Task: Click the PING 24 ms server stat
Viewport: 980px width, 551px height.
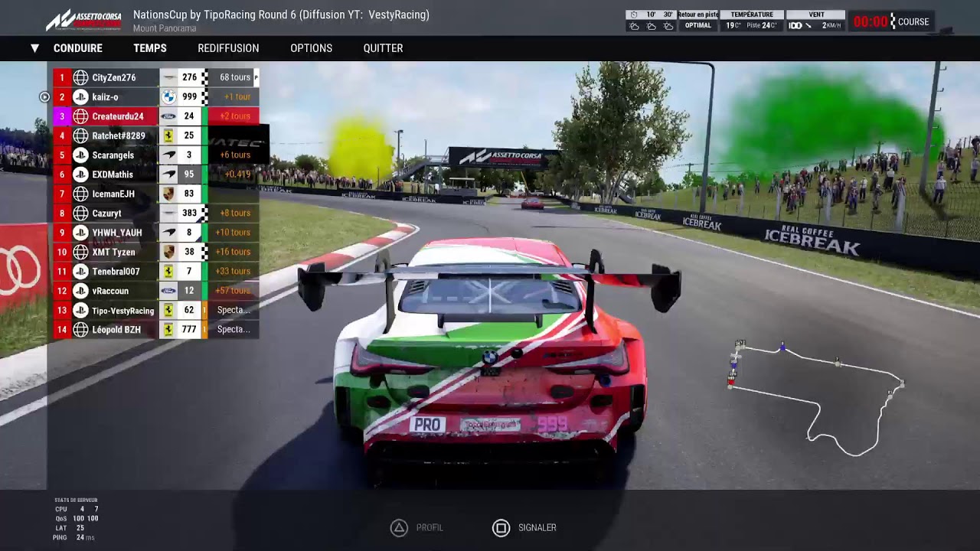Action: [x=74, y=537]
